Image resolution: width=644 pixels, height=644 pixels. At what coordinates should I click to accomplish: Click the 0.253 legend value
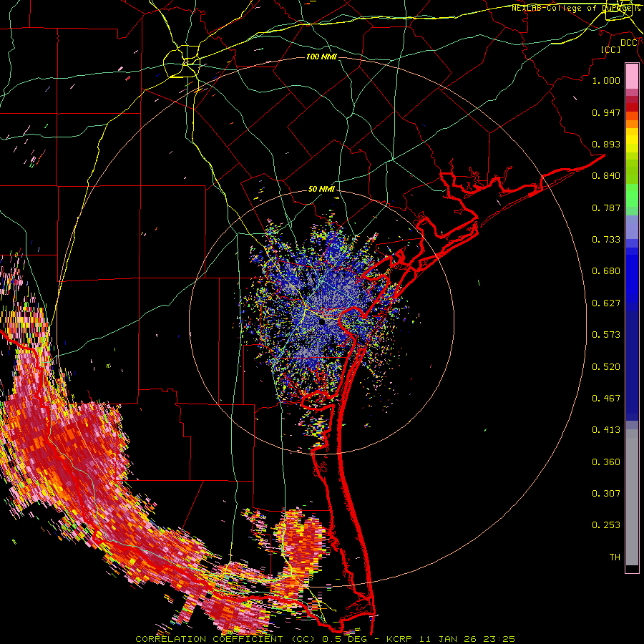click(x=606, y=525)
